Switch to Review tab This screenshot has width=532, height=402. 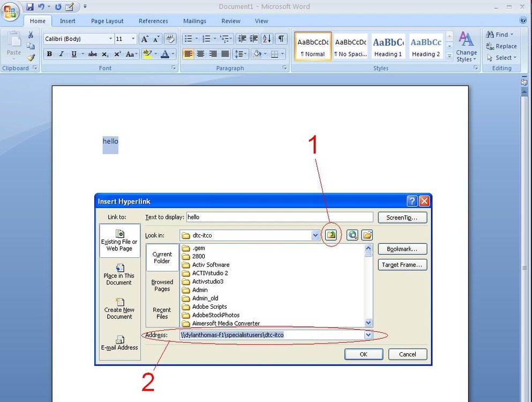[231, 21]
